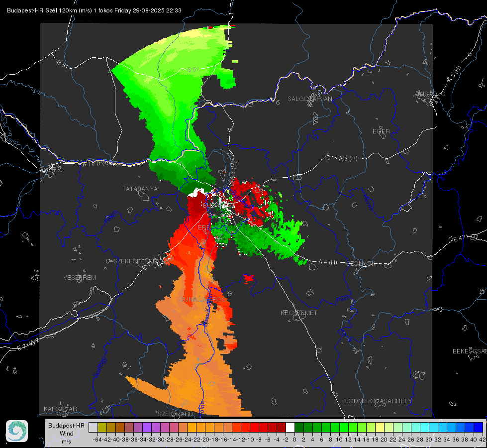Click the SALGÓTARJÁN city label
The height and width of the screenshot is (448, 487).
tap(309, 99)
